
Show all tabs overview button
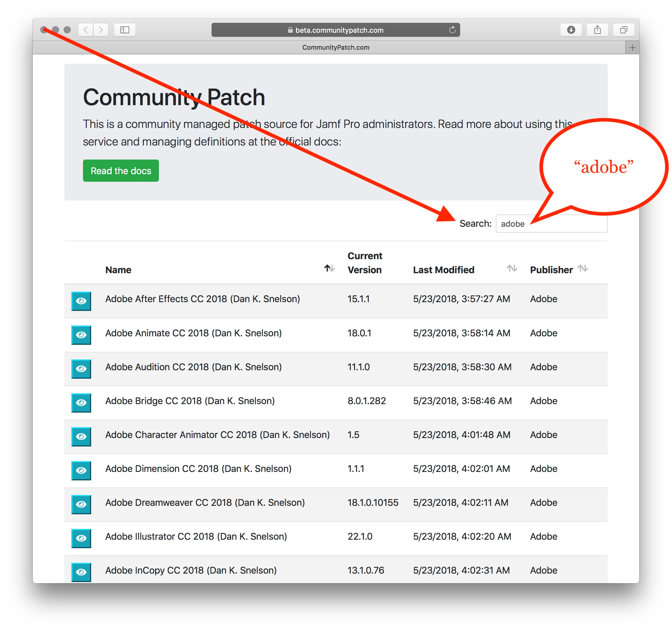tap(624, 30)
